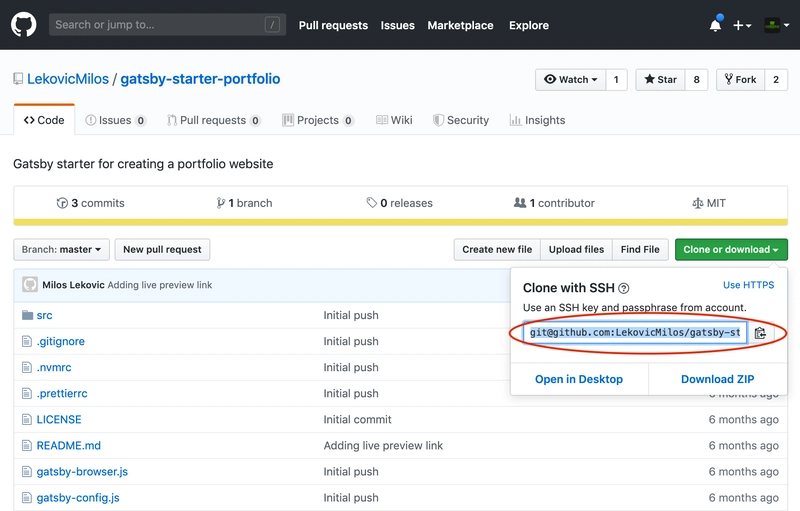This screenshot has height=511, width=800.
Task: View the 3 commits history
Action: pos(90,203)
